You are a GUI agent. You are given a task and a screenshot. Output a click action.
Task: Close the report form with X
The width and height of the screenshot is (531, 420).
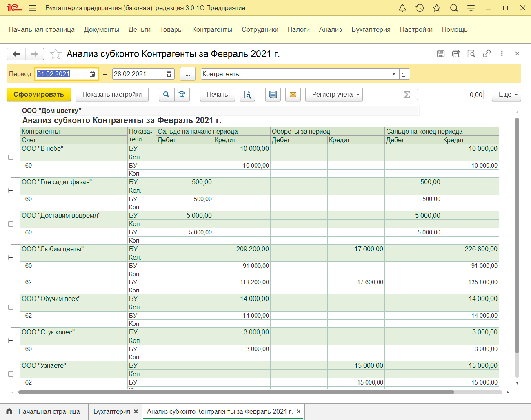tap(517, 53)
